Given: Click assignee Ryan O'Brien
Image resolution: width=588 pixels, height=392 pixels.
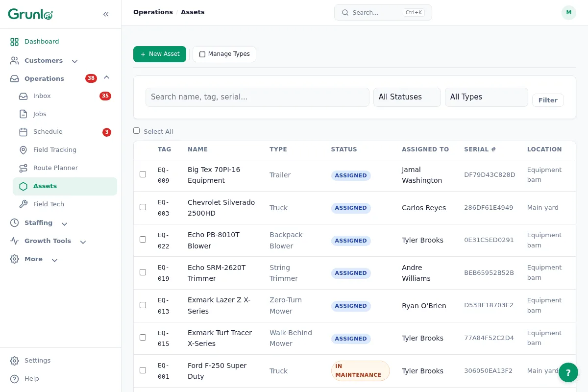Looking at the screenshot, I should click(x=424, y=306).
